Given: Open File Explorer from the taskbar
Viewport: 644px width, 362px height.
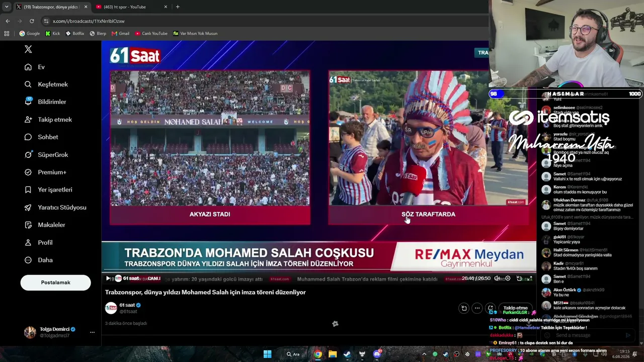Looking at the screenshot, I should click(333, 354).
